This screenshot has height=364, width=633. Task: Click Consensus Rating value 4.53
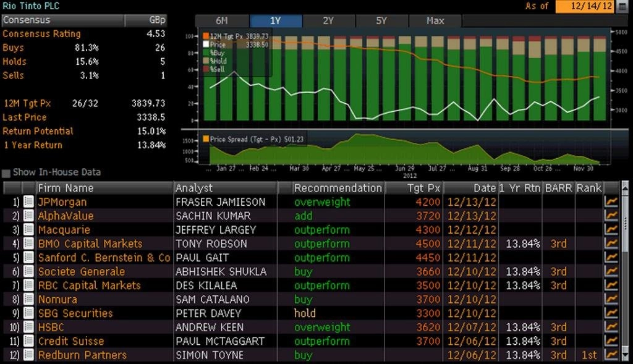point(155,34)
